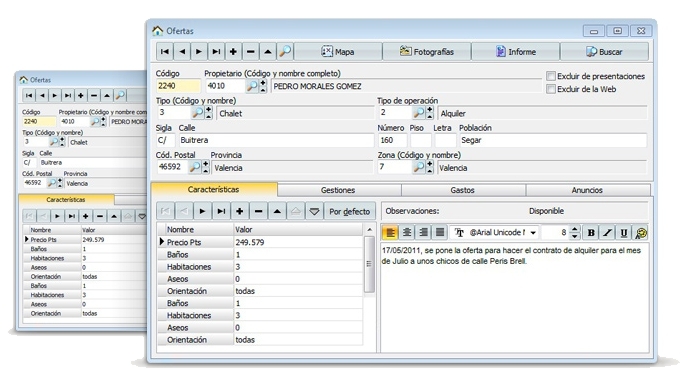Click the Código field 2240
This screenshot has height=386, width=688.
click(x=178, y=86)
